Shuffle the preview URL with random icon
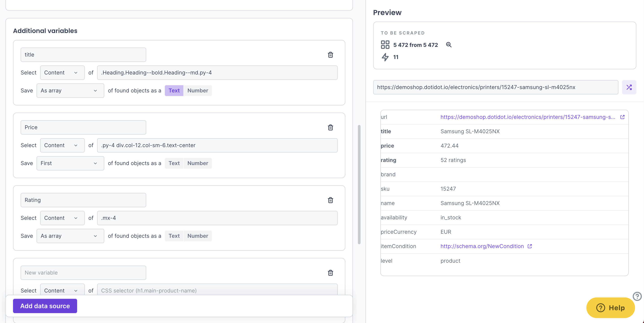 [x=629, y=87]
